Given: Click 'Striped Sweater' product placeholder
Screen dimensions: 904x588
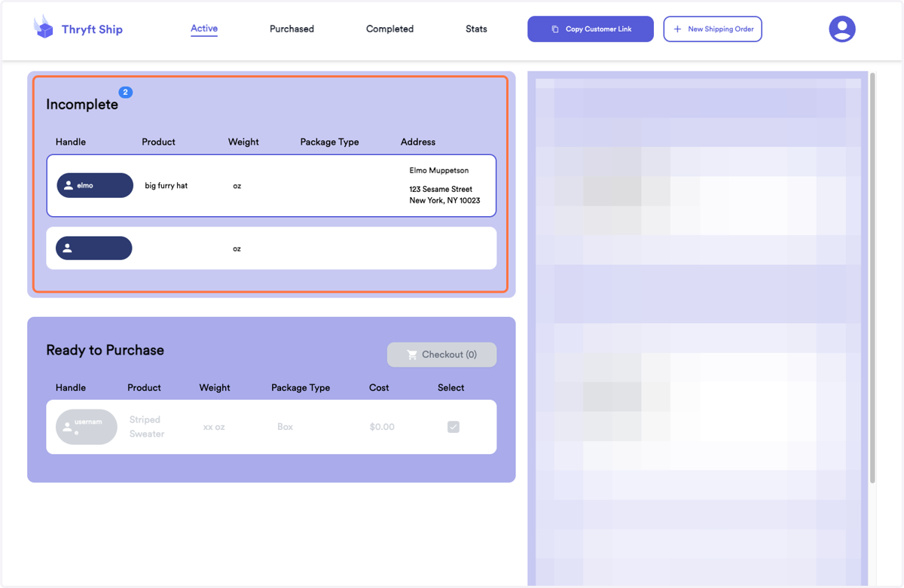Looking at the screenshot, I should [x=147, y=427].
